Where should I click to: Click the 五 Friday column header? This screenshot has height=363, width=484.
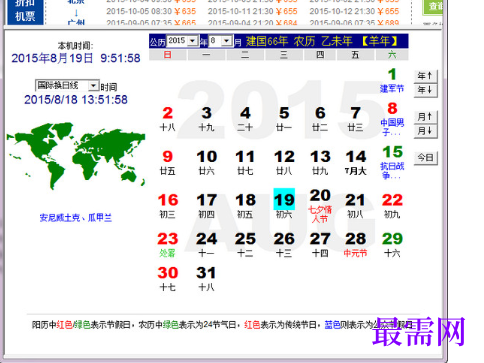coord(355,55)
